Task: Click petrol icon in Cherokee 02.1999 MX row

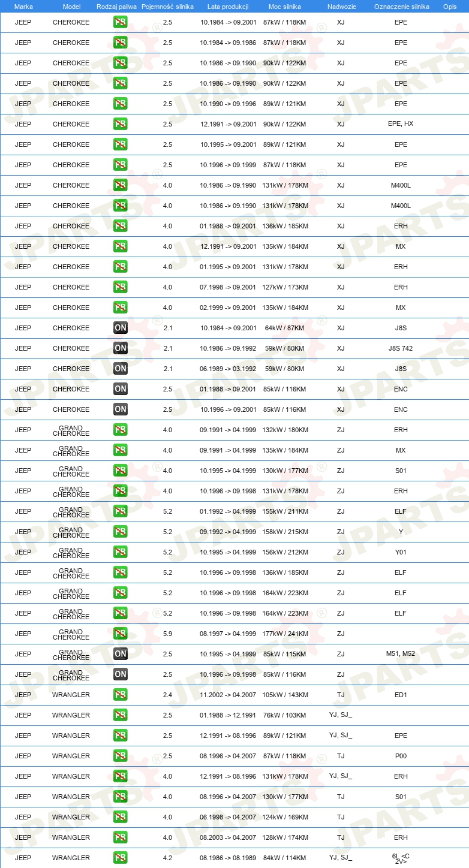Action: (x=121, y=308)
